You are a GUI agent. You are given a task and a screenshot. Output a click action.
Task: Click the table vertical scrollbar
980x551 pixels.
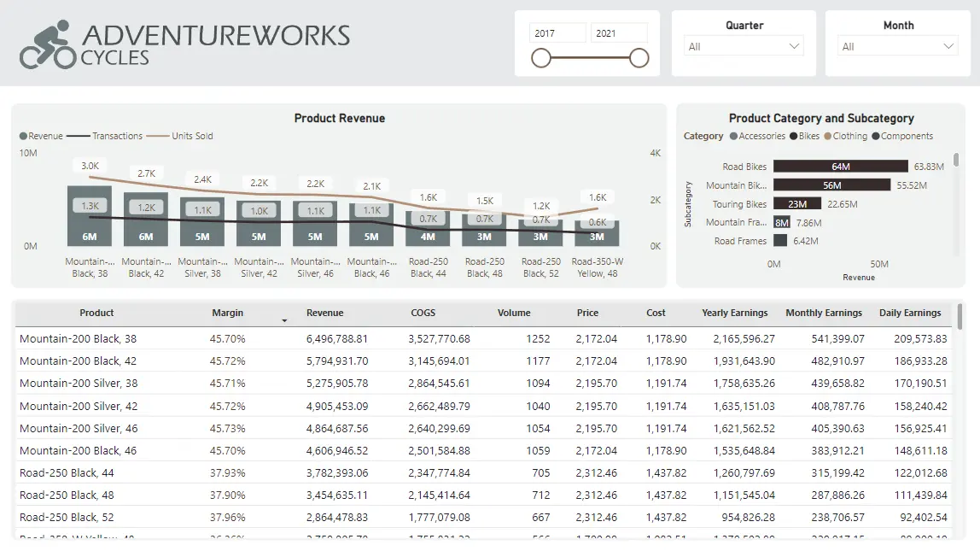[960, 316]
